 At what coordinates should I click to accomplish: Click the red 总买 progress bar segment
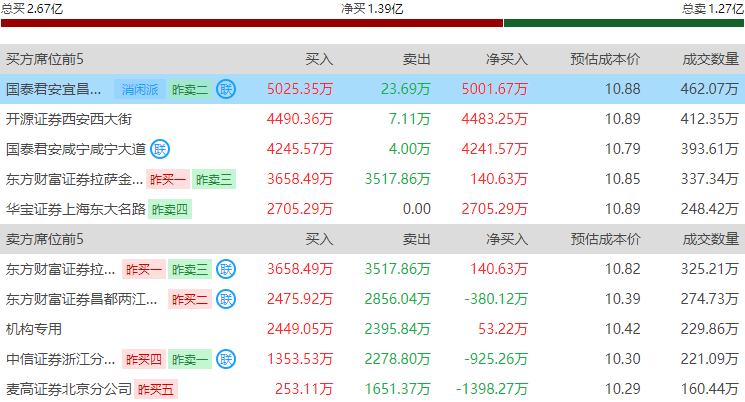[252, 23]
